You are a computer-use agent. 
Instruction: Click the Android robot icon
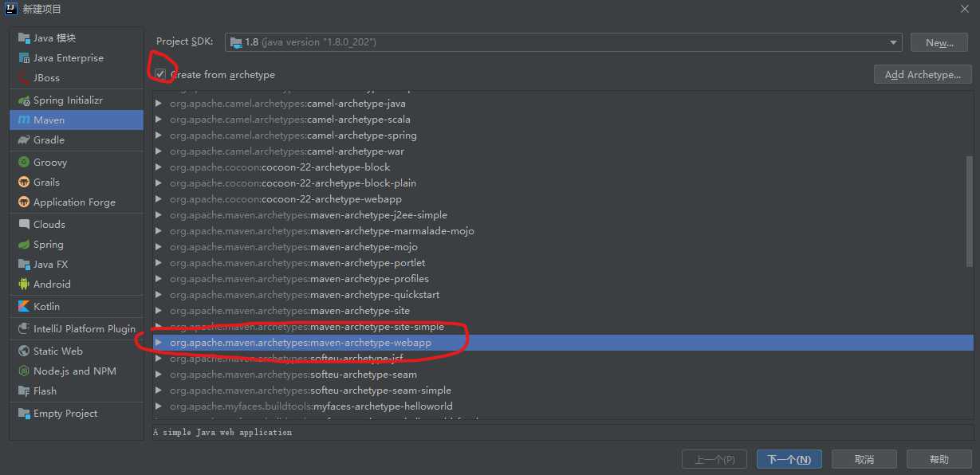point(24,285)
